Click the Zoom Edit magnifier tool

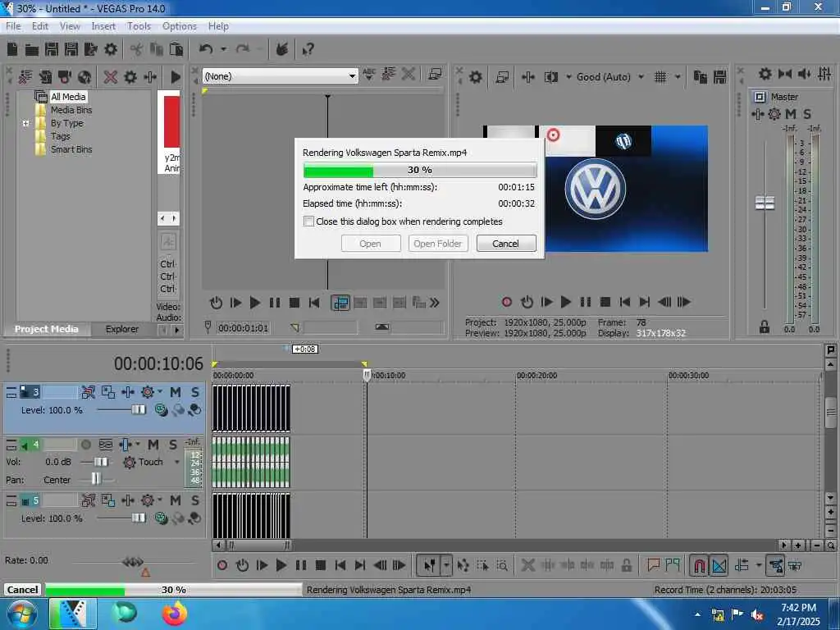tap(503, 565)
